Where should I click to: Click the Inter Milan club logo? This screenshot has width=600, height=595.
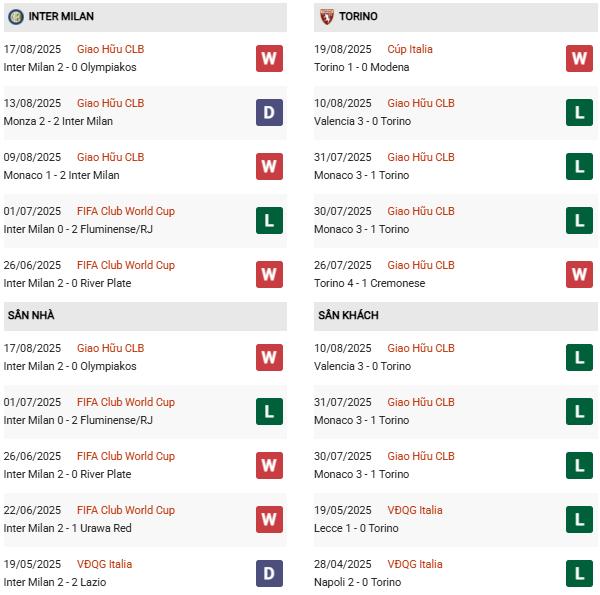pyautogui.click(x=16, y=17)
